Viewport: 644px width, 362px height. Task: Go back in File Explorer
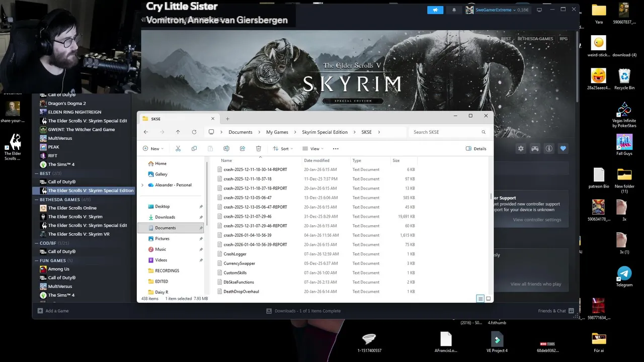click(x=146, y=132)
